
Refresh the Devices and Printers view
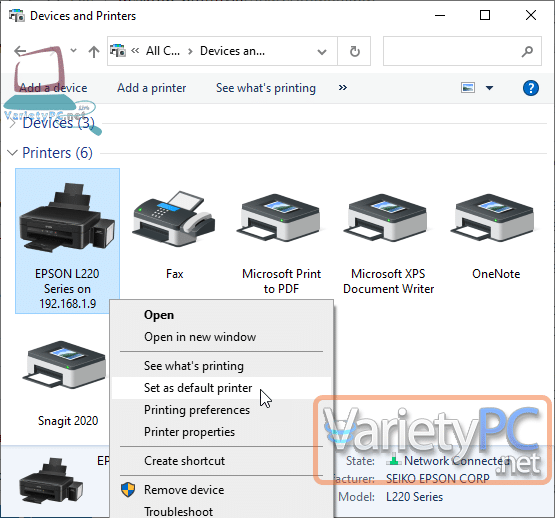354,51
